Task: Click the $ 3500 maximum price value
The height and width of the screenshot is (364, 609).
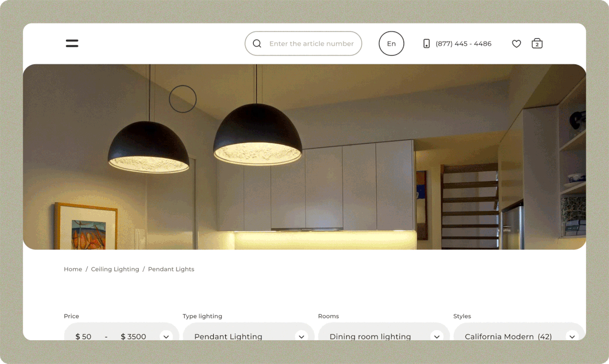Action: [133, 337]
